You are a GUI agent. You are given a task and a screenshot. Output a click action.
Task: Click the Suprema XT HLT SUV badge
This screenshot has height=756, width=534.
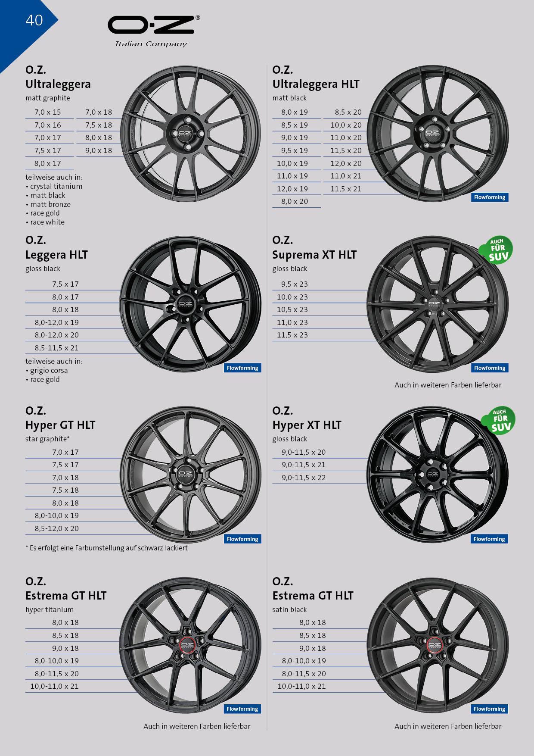tap(497, 250)
